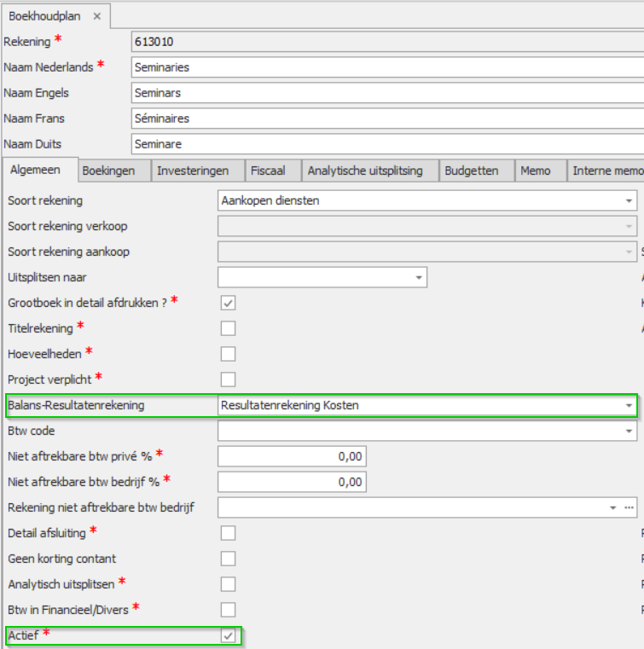Enable the Hoeveelheden checkbox
This screenshot has width=644, height=649.
[228, 354]
